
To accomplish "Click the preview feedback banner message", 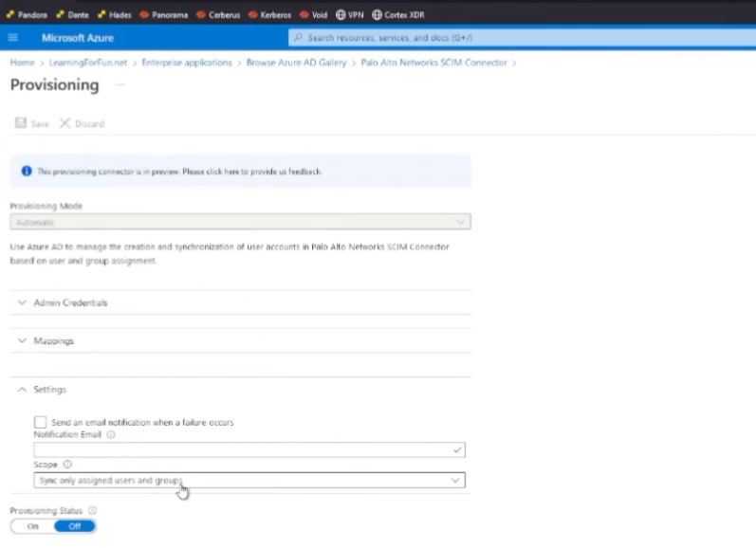I will 179,172.
